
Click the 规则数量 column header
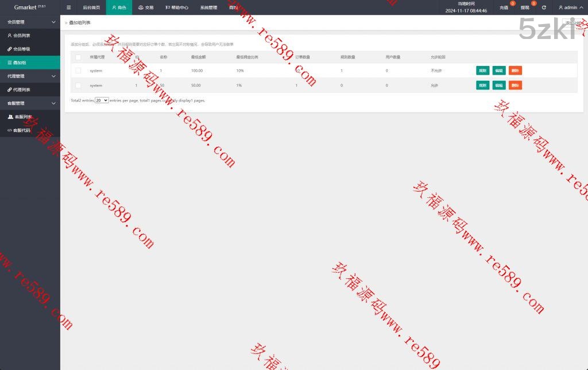[347, 57]
